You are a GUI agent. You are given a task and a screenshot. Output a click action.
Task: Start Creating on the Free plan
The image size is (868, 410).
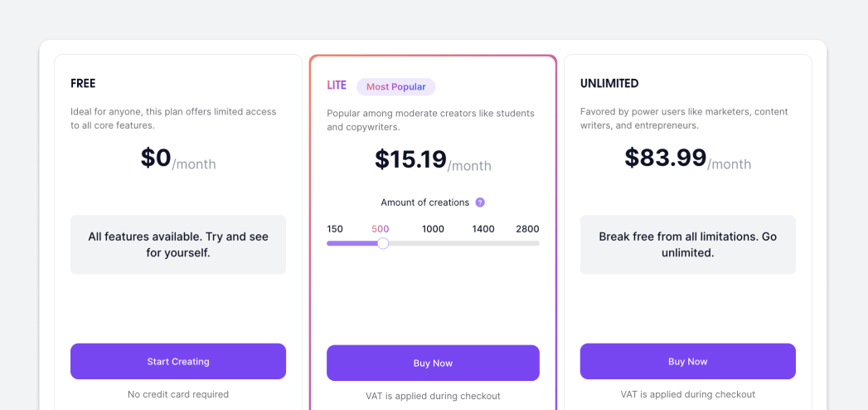tap(178, 361)
